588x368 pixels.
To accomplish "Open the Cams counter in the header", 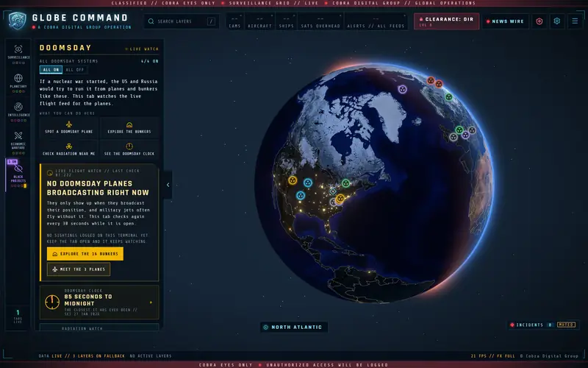I will pyautogui.click(x=234, y=22).
